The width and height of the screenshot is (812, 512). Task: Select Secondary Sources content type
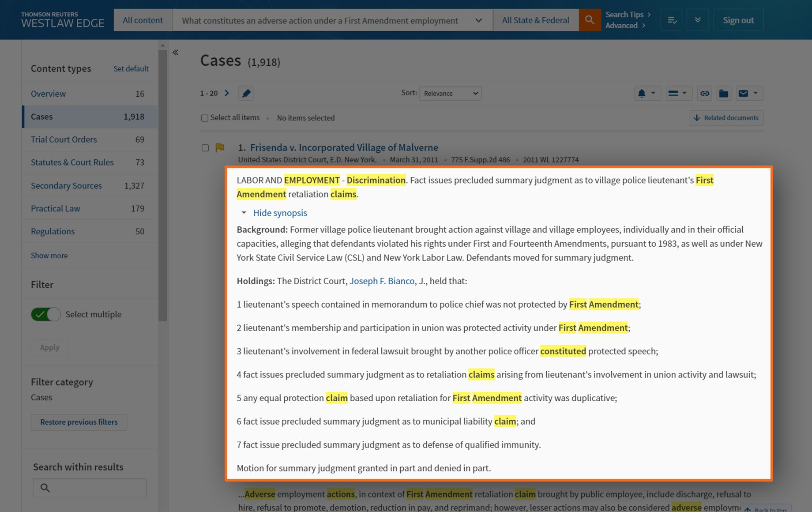coord(66,185)
